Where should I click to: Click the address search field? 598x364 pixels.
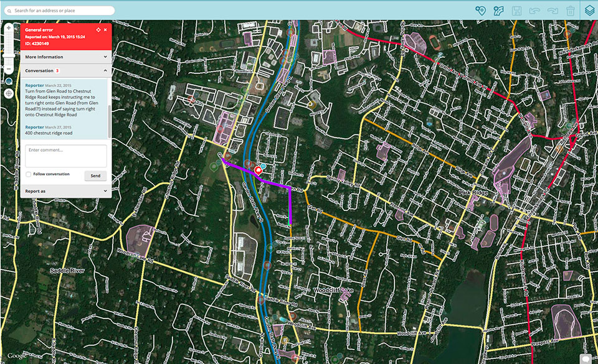tap(59, 11)
